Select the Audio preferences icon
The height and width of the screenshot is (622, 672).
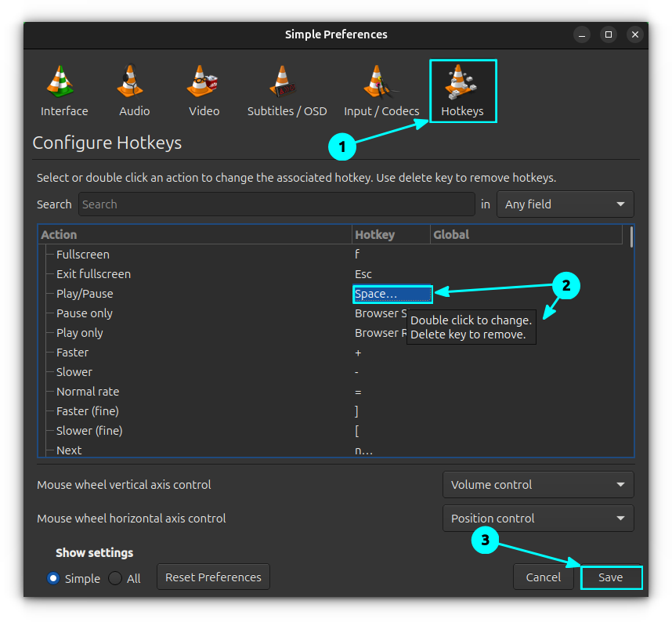tap(134, 86)
